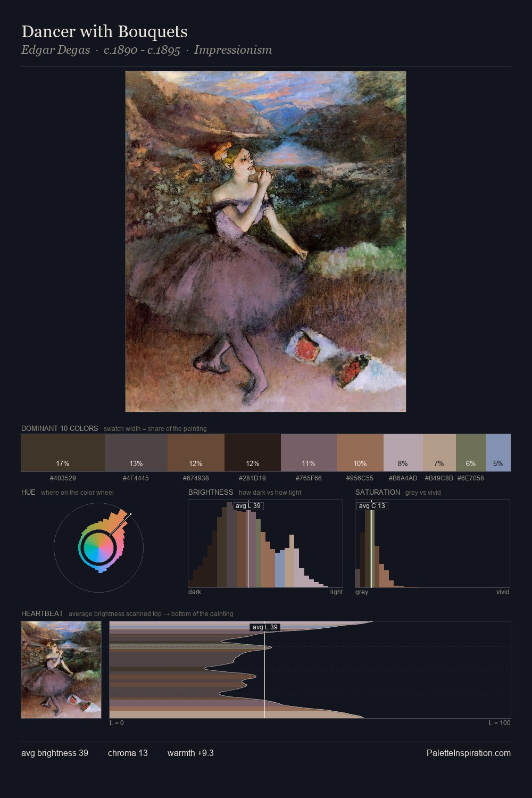Click the 'BRIGHTNESS' section heading

tap(211, 492)
